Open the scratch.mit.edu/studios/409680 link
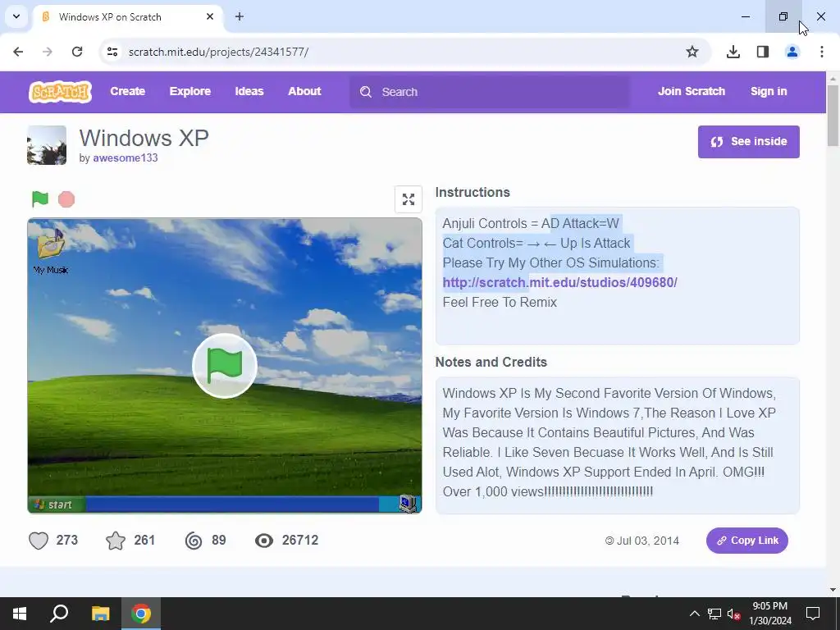Screen dimensions: 840x630 559,282
